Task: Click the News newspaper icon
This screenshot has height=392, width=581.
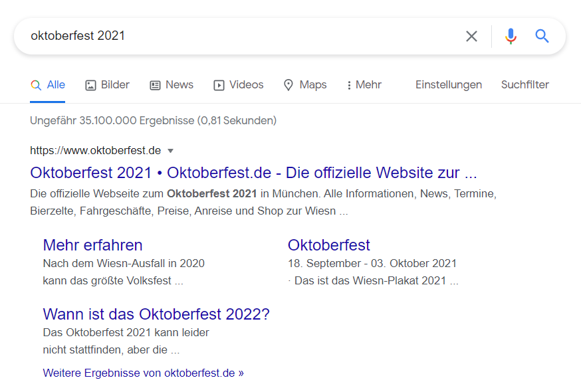Action: [x=155, y=85]
